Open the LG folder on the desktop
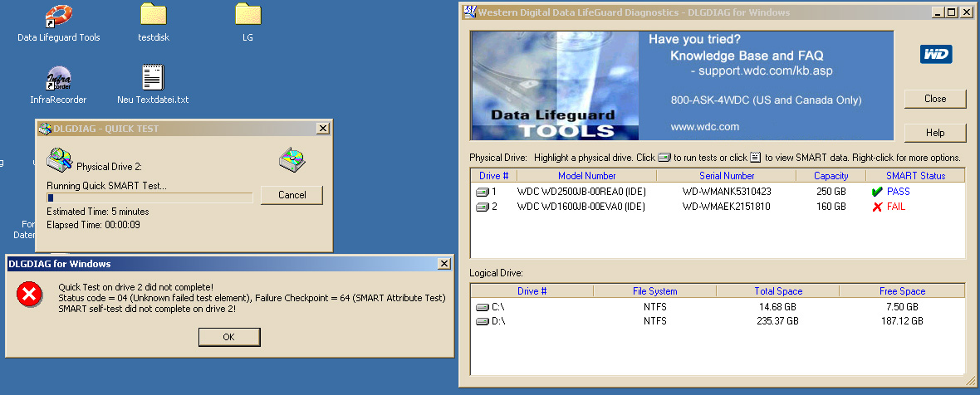The height and width of the screenshot is (395, 980). click(x=247, y=14)
